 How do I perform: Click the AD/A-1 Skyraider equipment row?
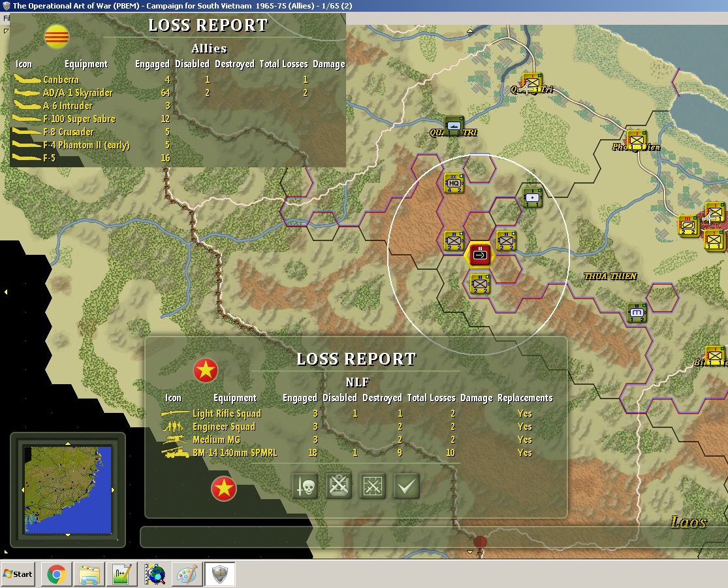coord(178,92)
